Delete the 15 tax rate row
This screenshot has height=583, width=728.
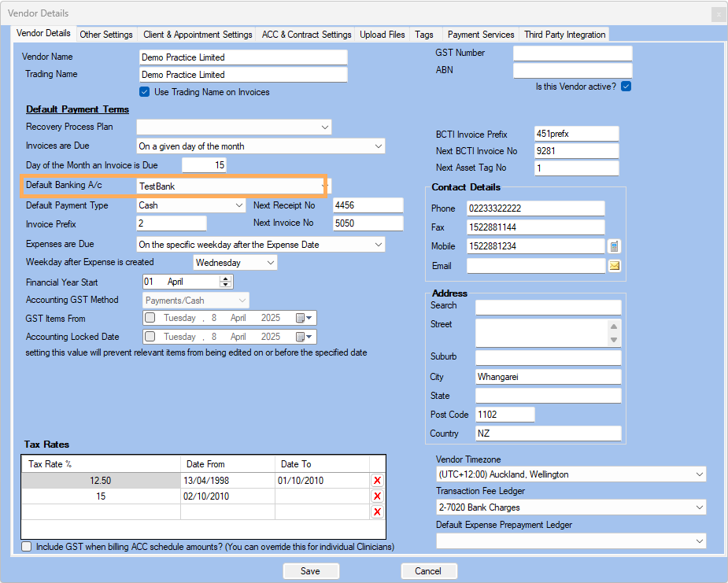[377, 496]
